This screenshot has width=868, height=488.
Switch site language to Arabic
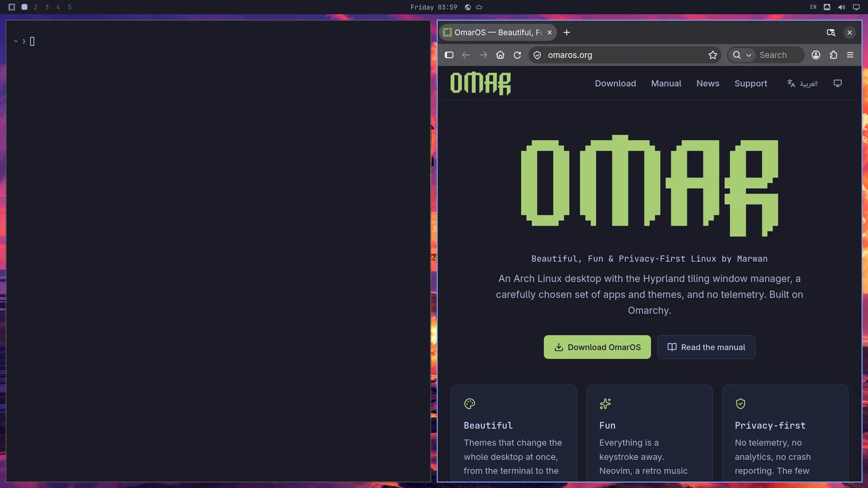click(802, 84)
